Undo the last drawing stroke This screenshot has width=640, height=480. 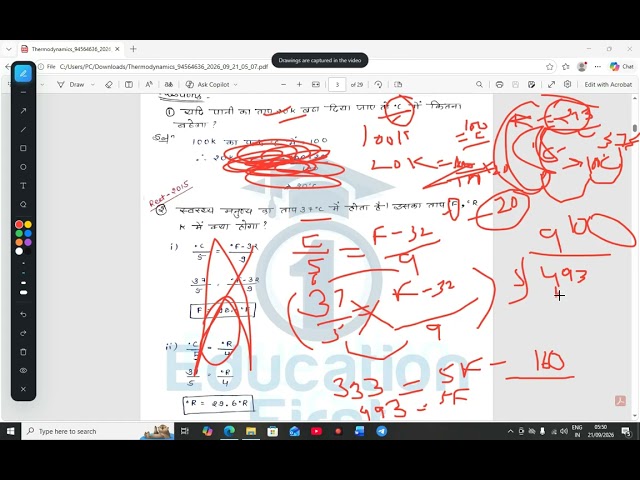point(23,314)
